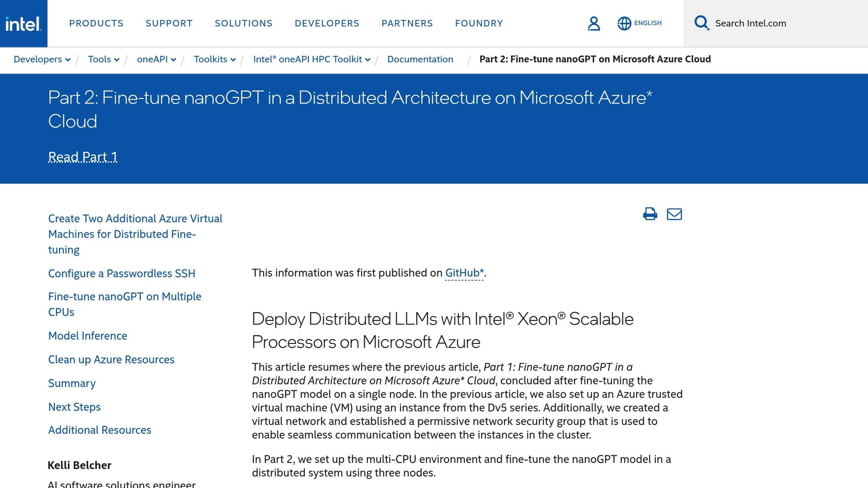This screenshot has width=868, height=488.
Task: Open the Developers breadcrumb link
Action: tap(38, 59)
